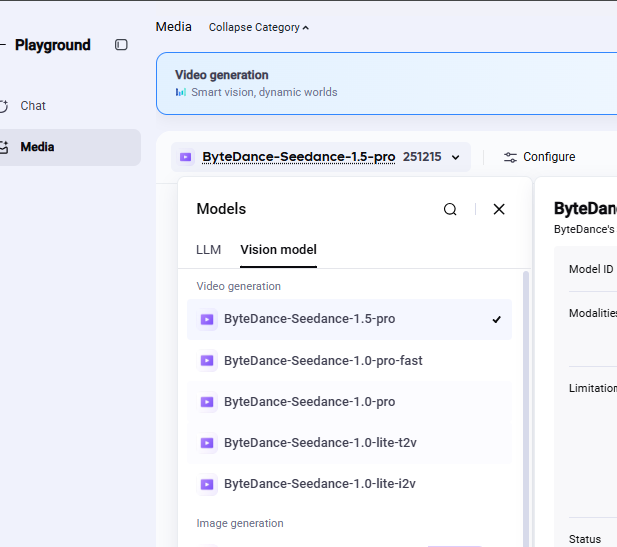The height and width of the screenshot is (547, 617).
Task: Click the sidebar collapse icon beside Playground
Action: pos(121,45)
